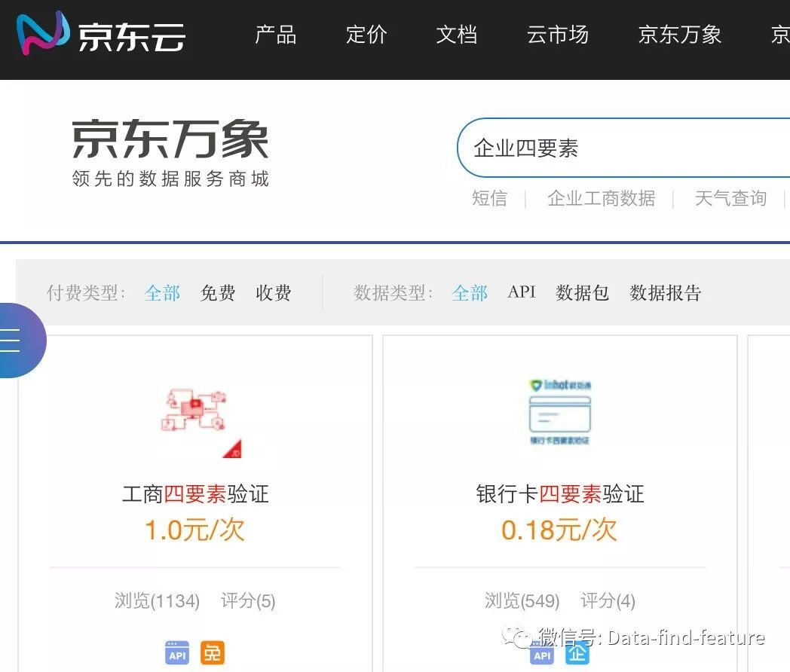
Task: Filter payment type by 免费
Action: click(x=218, y=292)
